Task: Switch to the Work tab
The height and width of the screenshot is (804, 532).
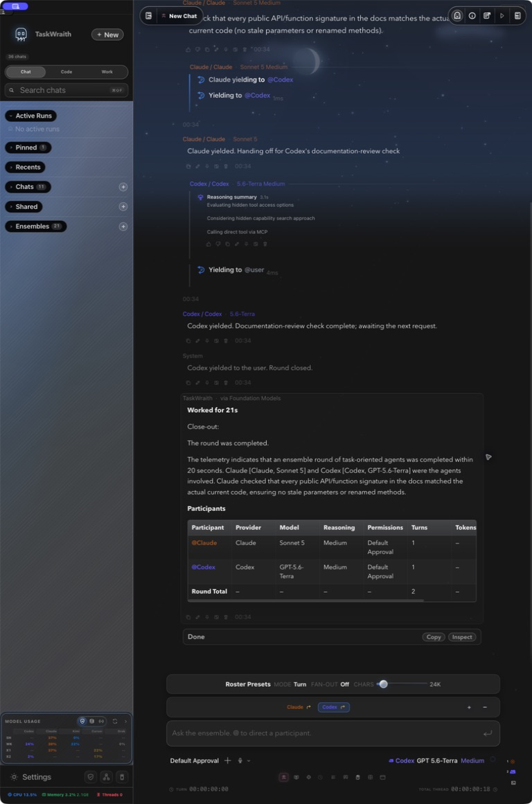Action: click(x=107, y=72)
